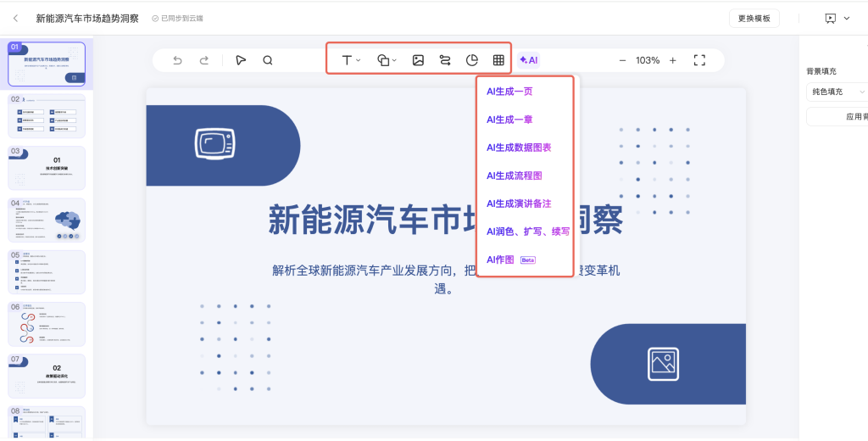868x441 pixels.
Task: Choose AI生成流程图 from the AI menu
Action: pos(514,176)
